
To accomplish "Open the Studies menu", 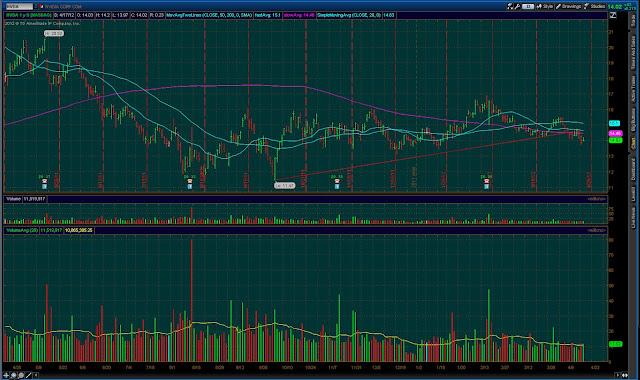I will [x=595, y=6].
